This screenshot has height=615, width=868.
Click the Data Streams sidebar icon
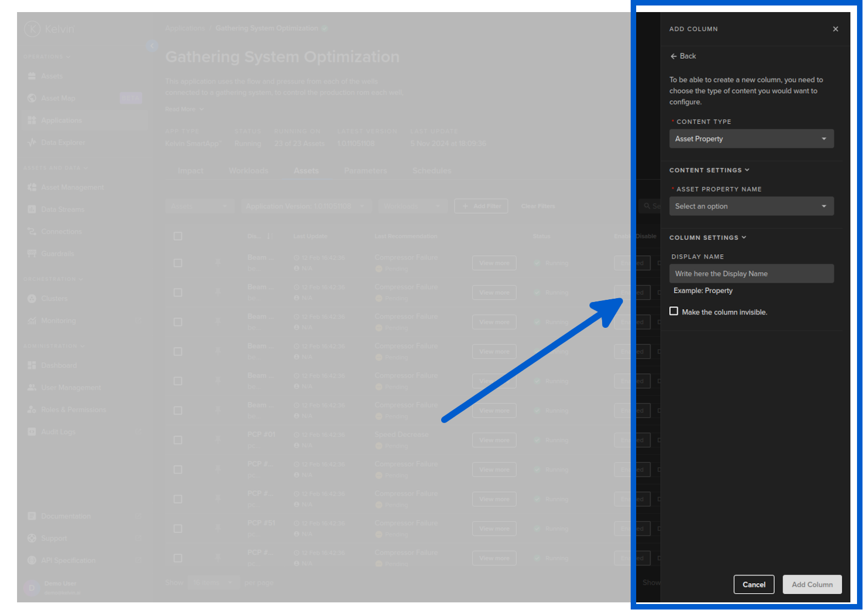(x=32, y=209)
